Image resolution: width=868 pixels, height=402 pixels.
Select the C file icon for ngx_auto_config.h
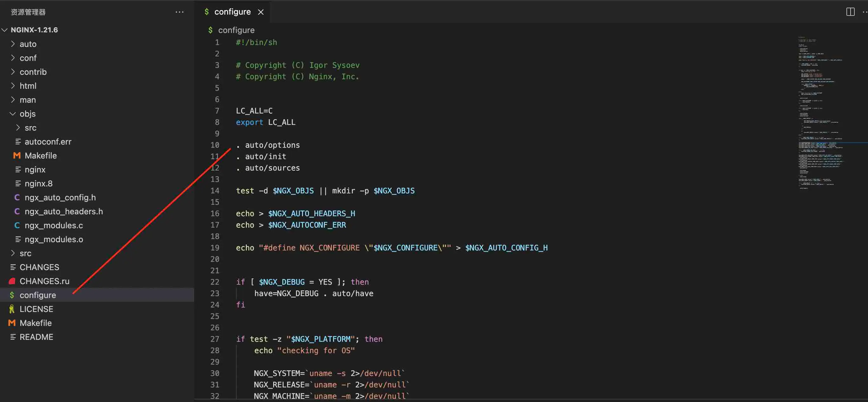pyautogui.click(x=17, y=197)
